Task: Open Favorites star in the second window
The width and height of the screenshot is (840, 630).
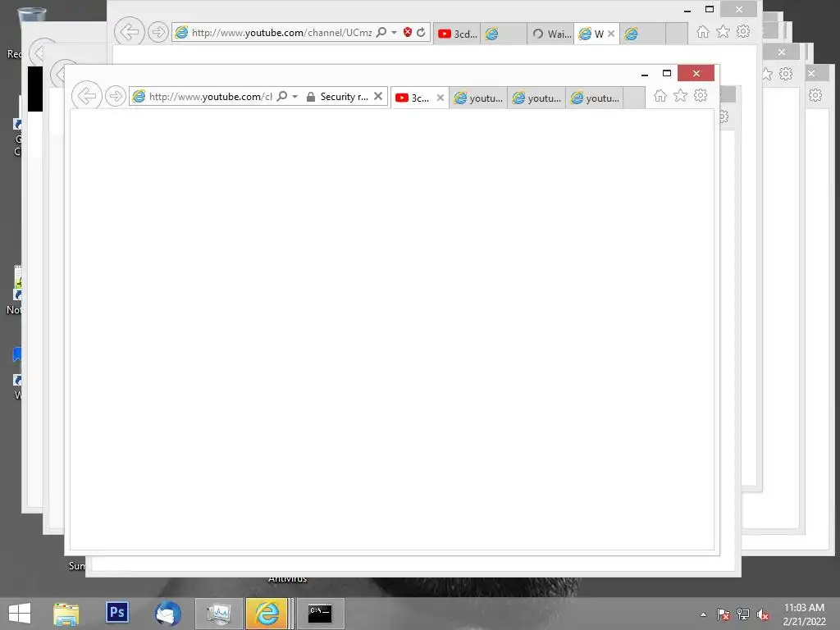Action: (x=724, y=32)
